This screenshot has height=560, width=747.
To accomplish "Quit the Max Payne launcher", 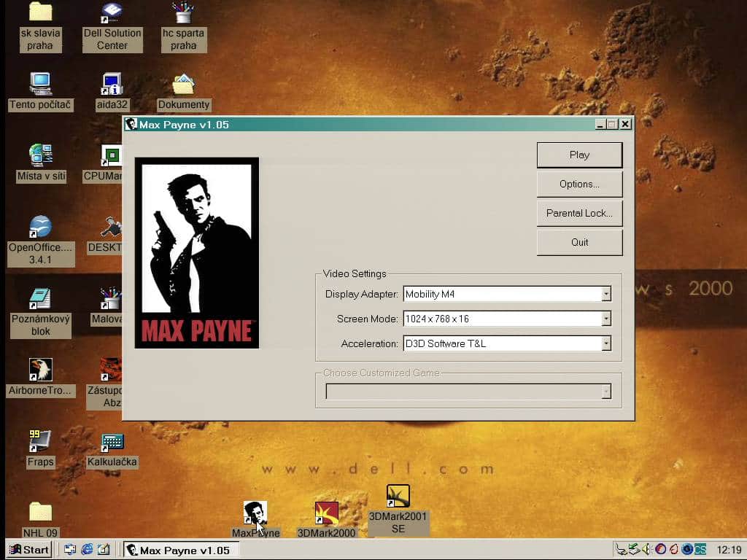I will pyautogui.click(x=579, y=242).
